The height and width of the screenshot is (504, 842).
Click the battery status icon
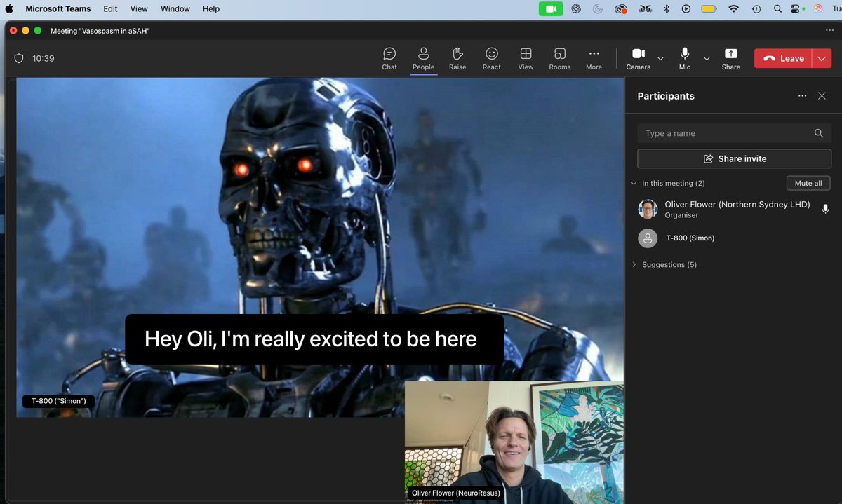coord(709,8)
